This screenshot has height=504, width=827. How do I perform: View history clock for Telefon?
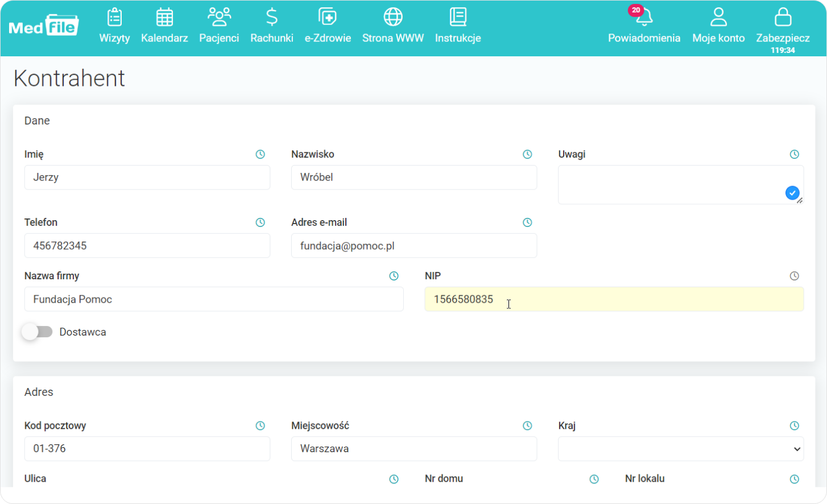coord(260,222)
